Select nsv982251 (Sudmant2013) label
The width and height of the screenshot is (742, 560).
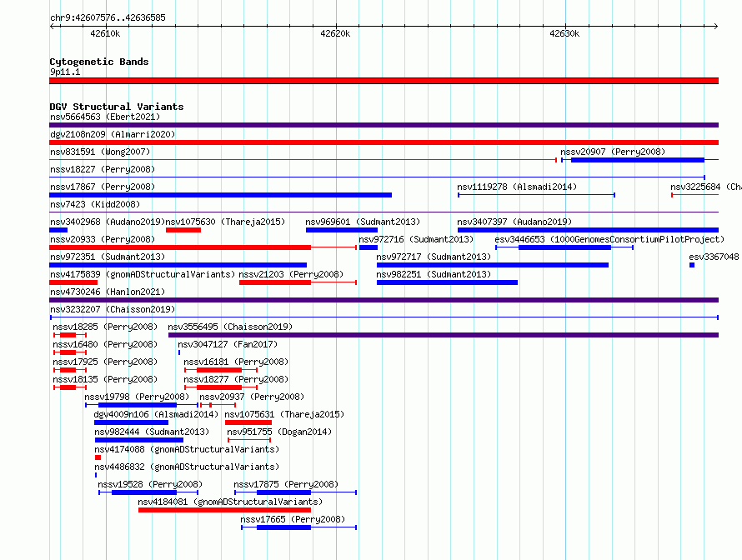(x=434, y=274)
